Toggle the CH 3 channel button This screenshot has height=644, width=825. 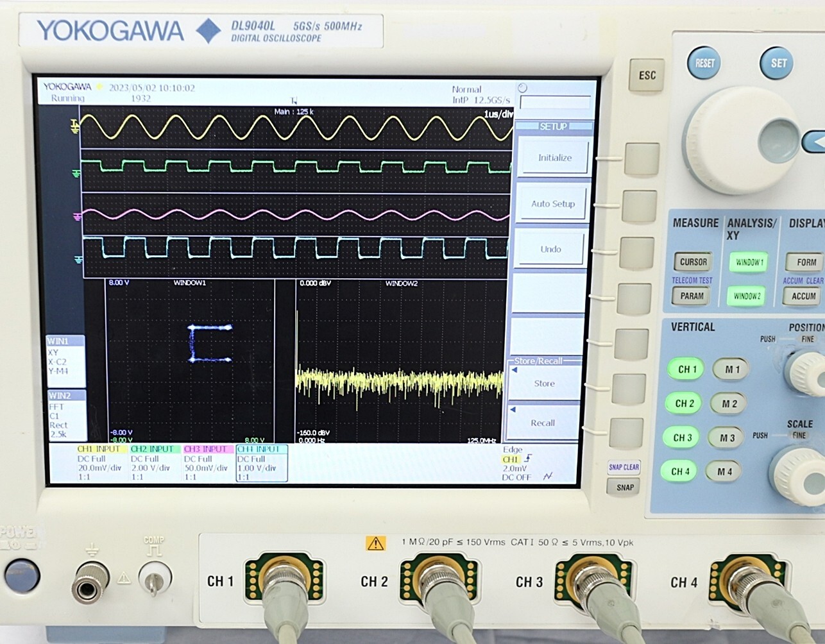(683, 437)
